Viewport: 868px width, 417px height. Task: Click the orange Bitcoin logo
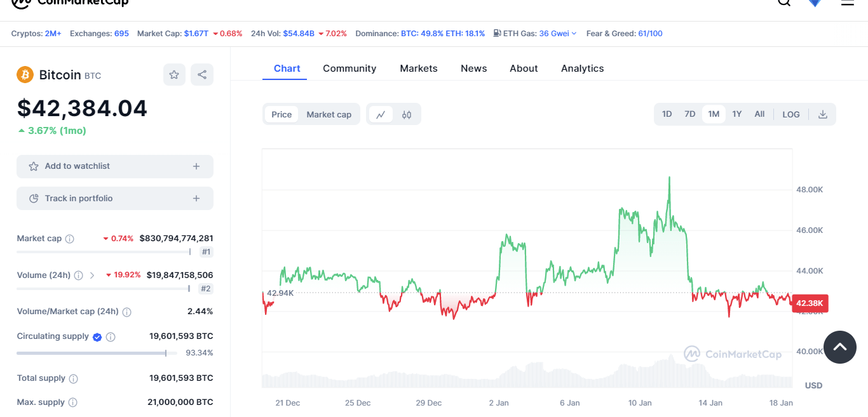tap(25, 75)
